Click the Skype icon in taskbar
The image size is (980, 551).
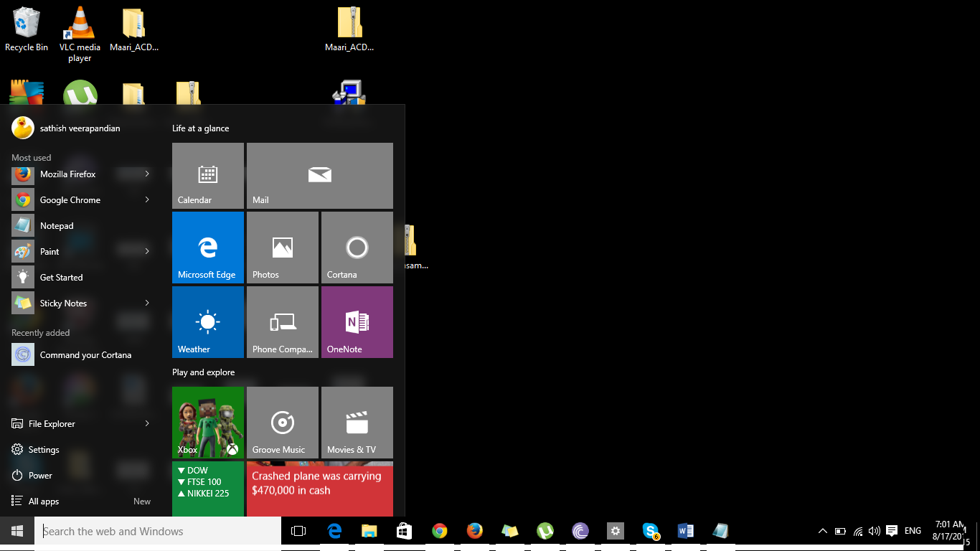pyautogui.click(x=651, y=532)
